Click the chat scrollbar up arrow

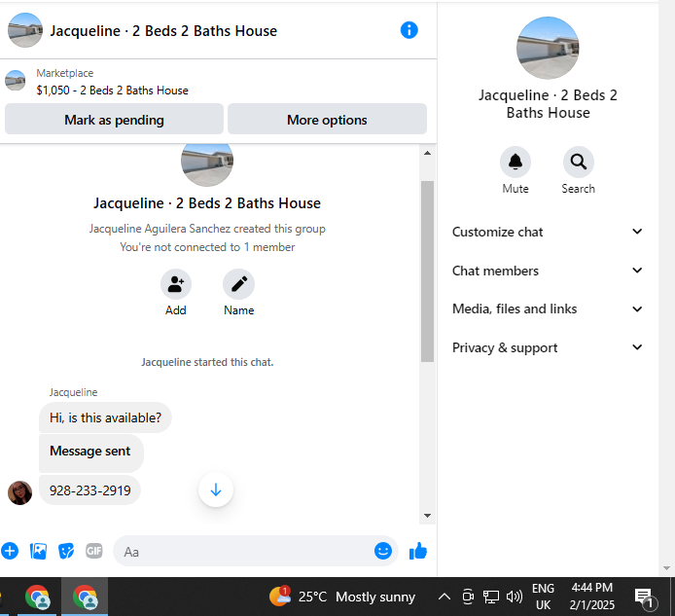(427, 153)
